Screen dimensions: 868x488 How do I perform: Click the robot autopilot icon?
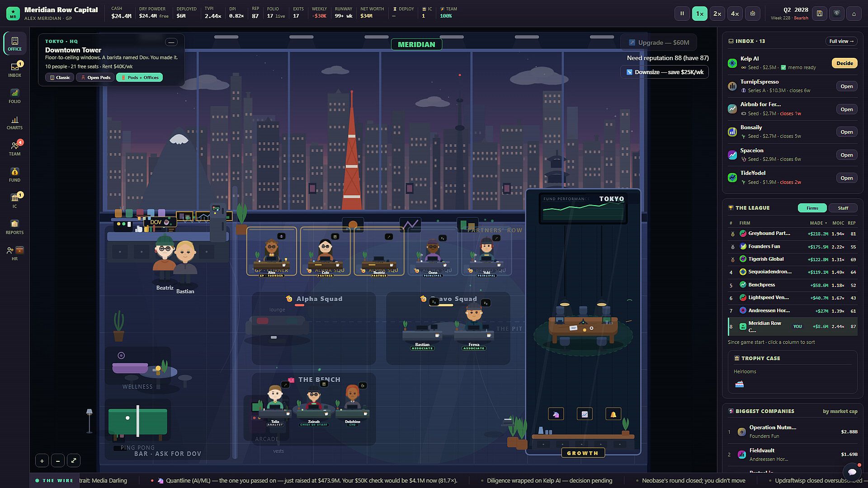click(753, 14)
